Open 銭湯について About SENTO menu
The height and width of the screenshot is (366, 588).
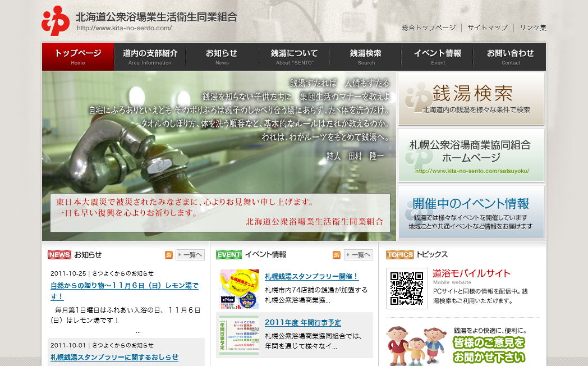(293, 57)
